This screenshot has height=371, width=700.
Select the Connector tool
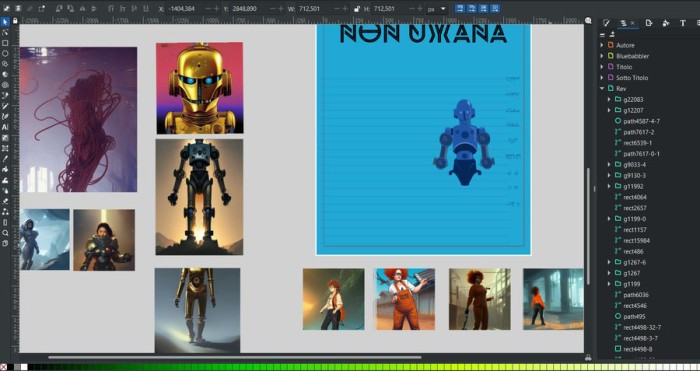pos(5,212)
